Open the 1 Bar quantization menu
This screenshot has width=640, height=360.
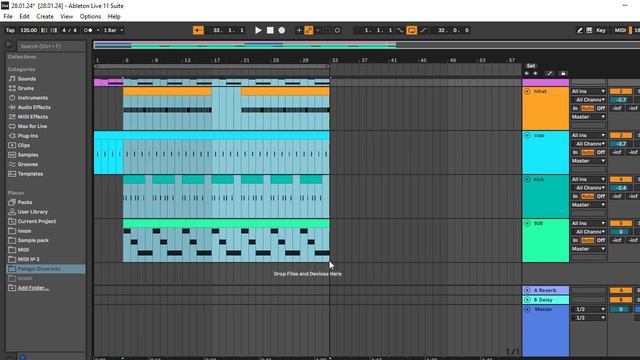113,30
